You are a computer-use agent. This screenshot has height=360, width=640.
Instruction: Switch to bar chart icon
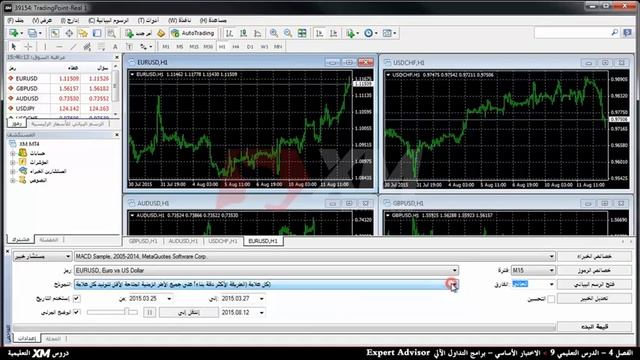click(229, 33)
